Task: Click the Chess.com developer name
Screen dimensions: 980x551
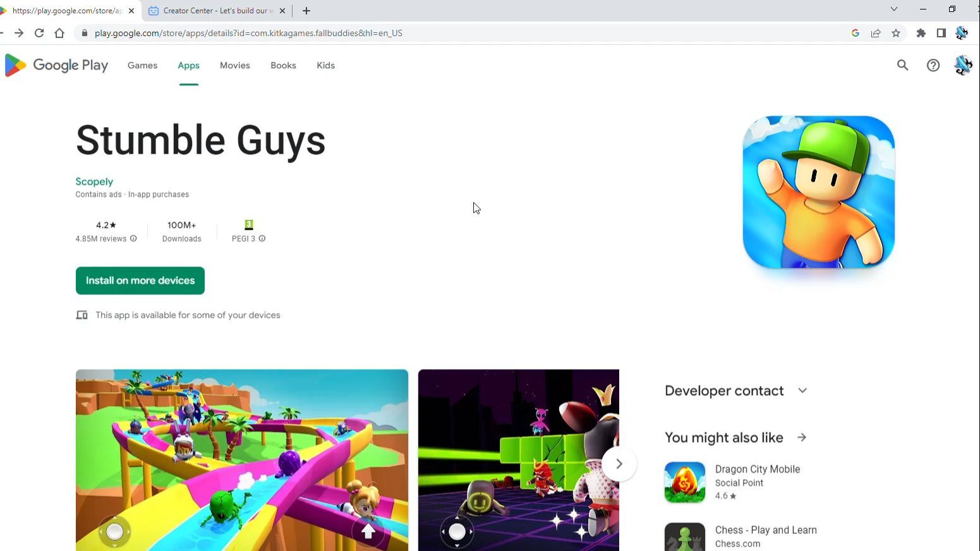Action: [x=737, y=543]
